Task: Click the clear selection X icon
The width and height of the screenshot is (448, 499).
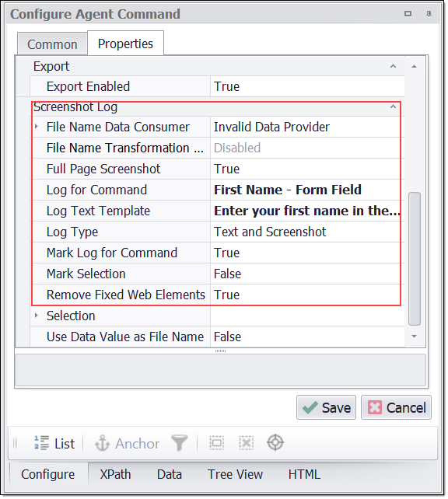Action: coord(246,443)
